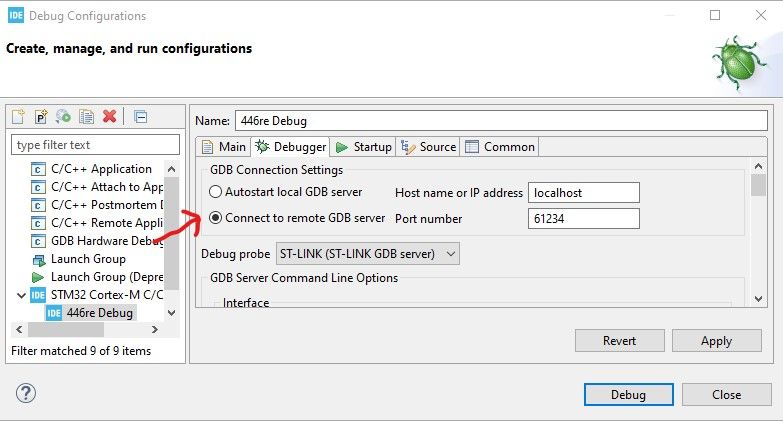
Task: Click the Apply button
Action: (717, 341)
